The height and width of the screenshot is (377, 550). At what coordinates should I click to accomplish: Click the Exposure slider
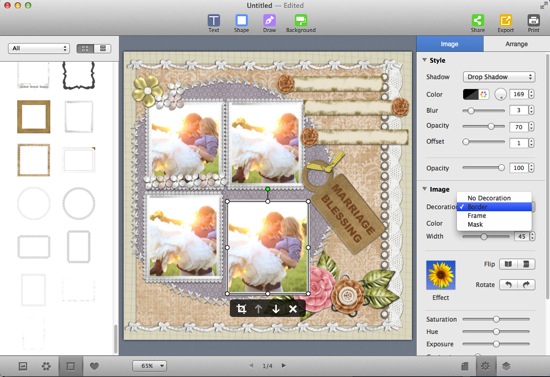pos(496,344)
